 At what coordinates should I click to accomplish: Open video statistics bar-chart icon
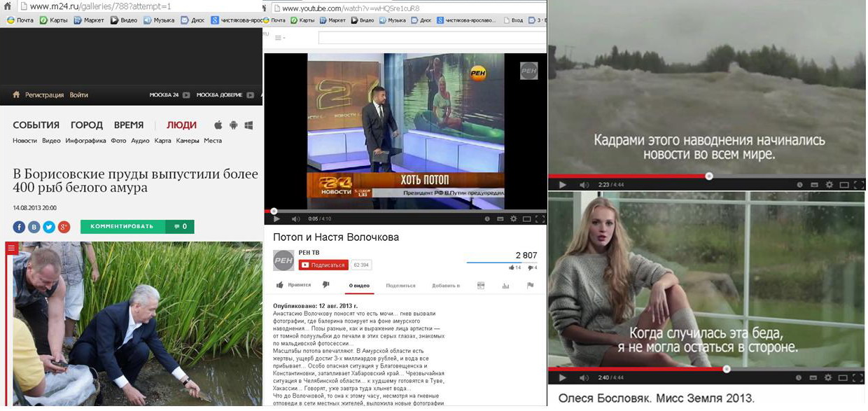point(505,286)
